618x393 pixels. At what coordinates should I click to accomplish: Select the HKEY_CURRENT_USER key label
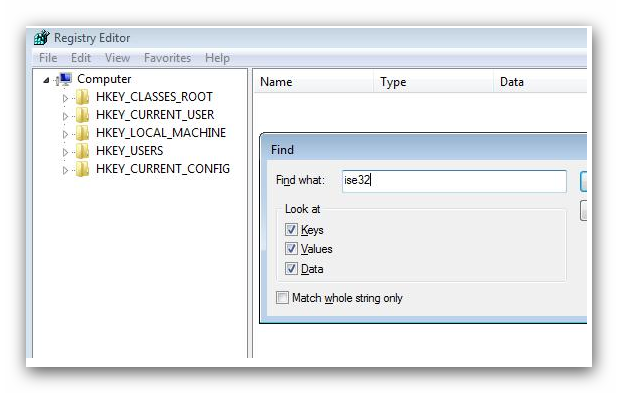(155, 115)
